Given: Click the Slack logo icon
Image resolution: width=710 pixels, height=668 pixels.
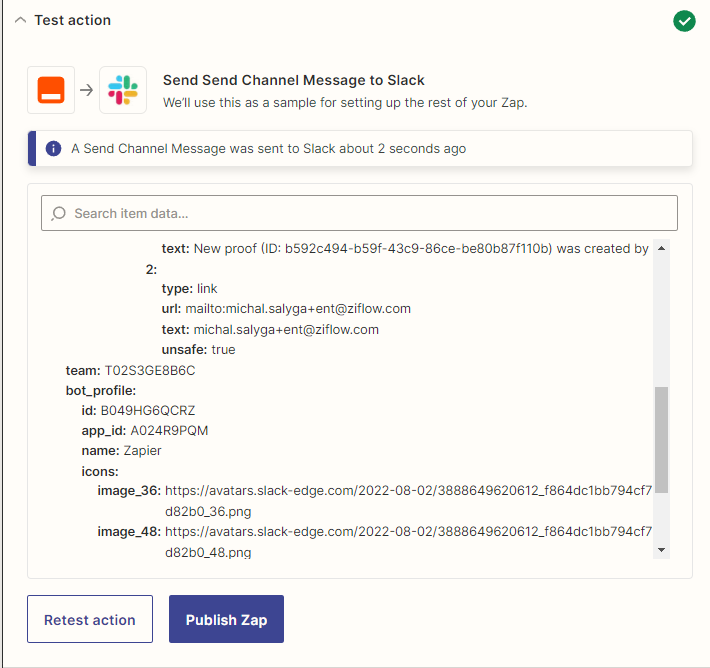Looking at the screenshot, I should tap(123, 90).
